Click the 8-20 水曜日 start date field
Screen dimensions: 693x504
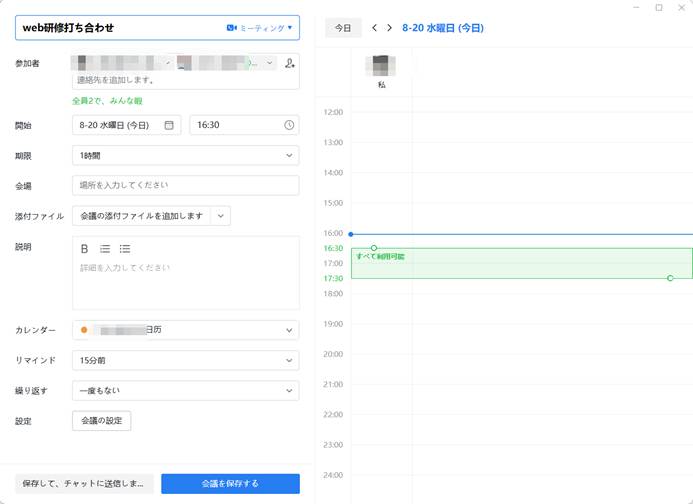tap(126, 125)
